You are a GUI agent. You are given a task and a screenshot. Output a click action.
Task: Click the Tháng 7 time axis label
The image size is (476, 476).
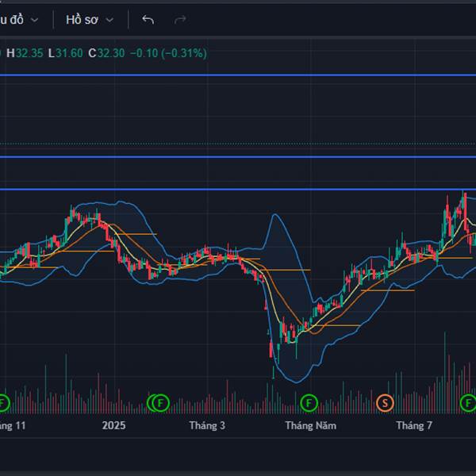click(414, 425)
